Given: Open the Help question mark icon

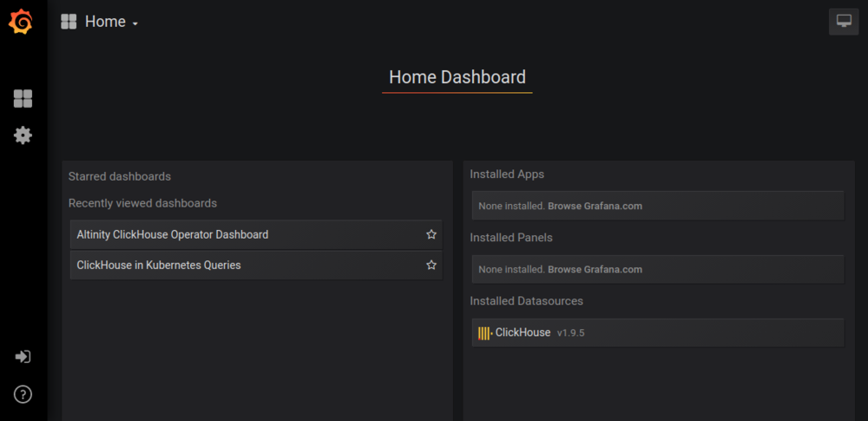Looking at the screenshot, I should click(x=23, y=395).
